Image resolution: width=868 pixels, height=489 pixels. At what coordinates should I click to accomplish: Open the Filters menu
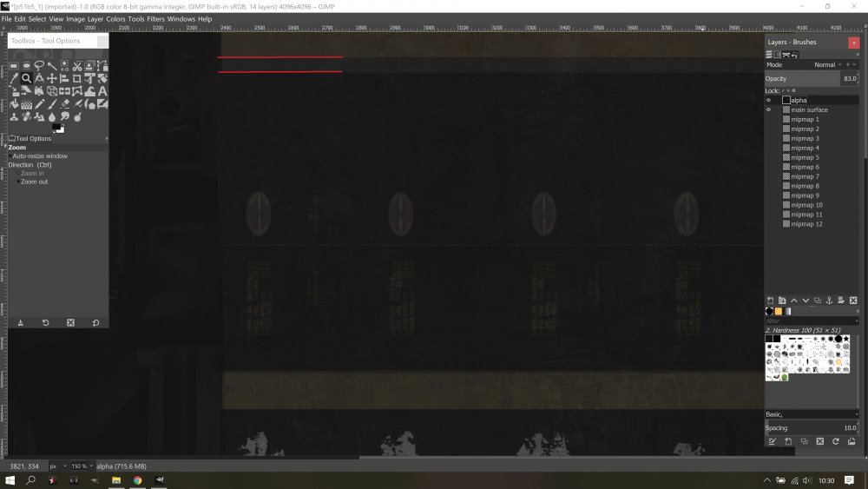tap(155, 18)
